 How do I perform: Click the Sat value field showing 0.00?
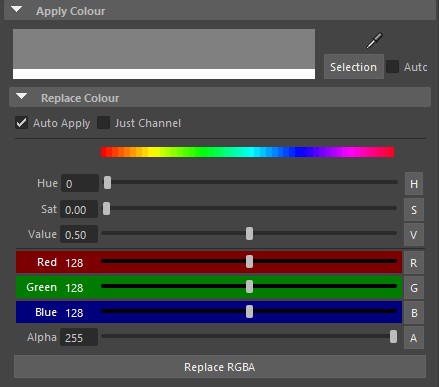click(x=79, y=209)
